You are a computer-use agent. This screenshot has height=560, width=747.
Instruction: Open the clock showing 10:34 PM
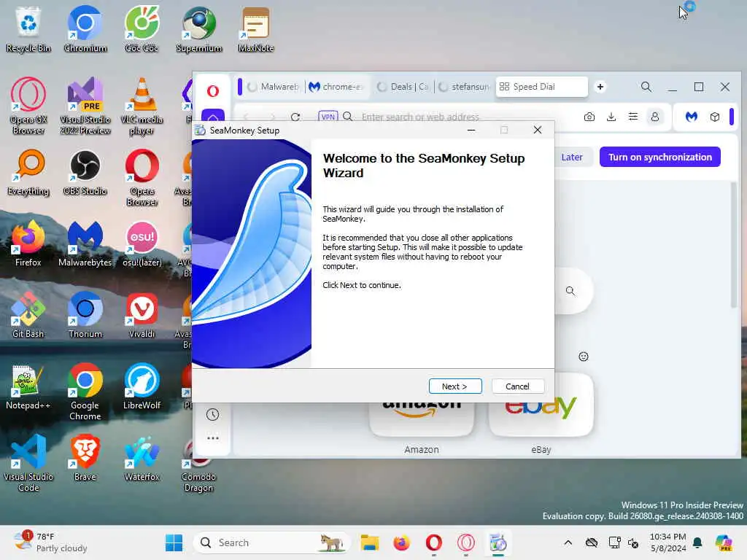668,542
